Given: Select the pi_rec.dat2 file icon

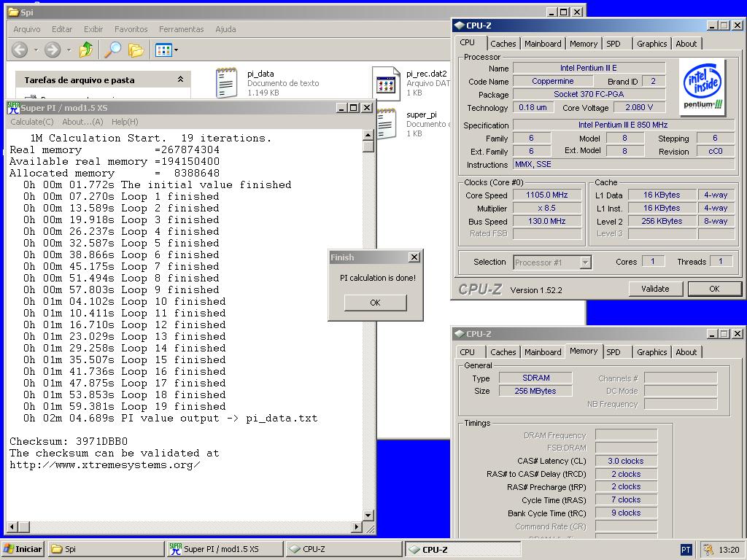Looking at the screenshot, I should (x=386, y=84).
